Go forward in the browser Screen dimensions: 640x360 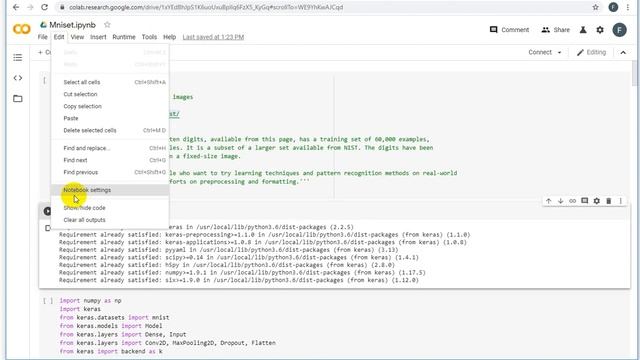point(30,7)
